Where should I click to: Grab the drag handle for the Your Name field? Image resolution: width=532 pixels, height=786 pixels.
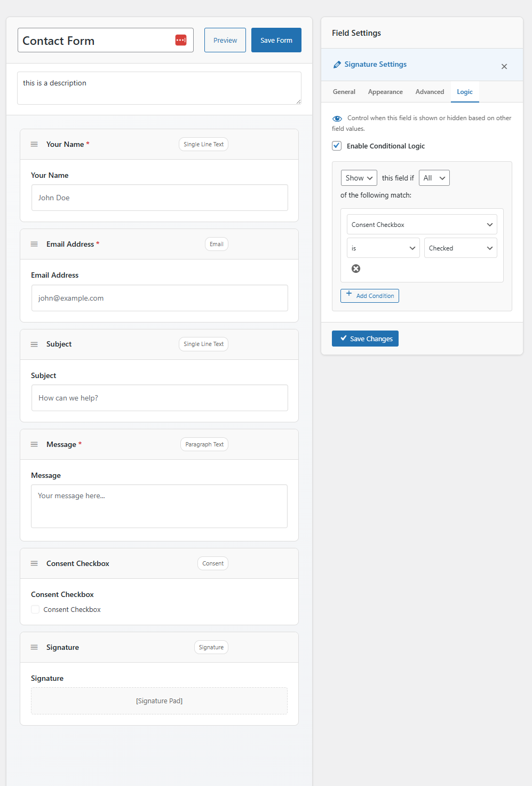[x=34, y=144]
